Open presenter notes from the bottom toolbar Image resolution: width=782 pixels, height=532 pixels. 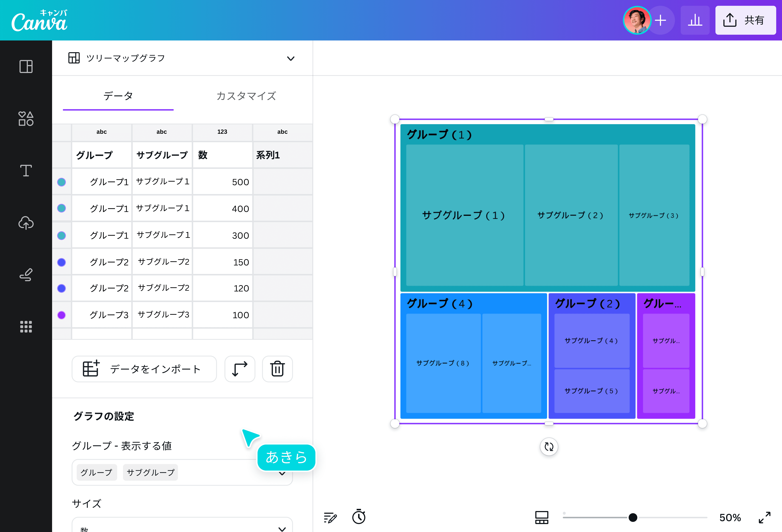pos(330,517)
